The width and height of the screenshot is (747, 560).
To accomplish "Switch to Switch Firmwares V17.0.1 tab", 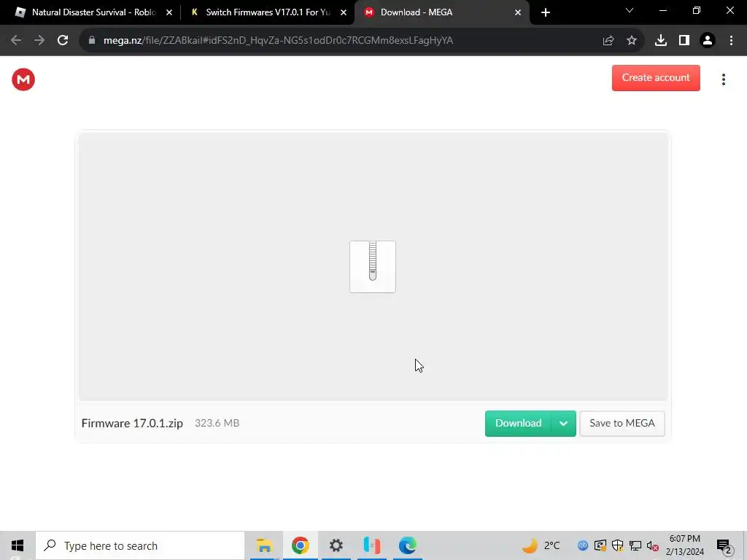I will [x=268, y=12].
